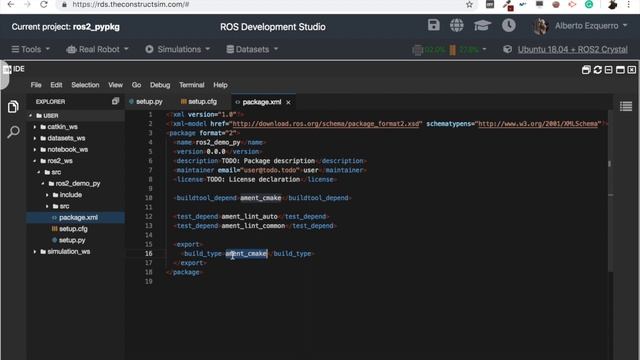Image resolution: width=640 pixels, height=360 pixels.
Task: Open setup.py in the file tree
Action: pyautogui.click(x=72, y=240)
